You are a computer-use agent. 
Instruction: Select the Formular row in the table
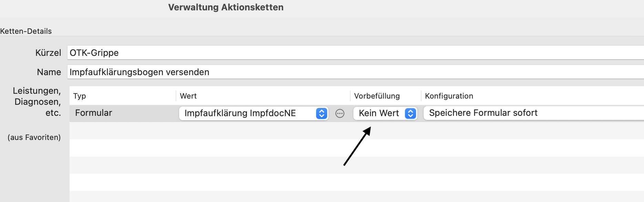point(357,113)
